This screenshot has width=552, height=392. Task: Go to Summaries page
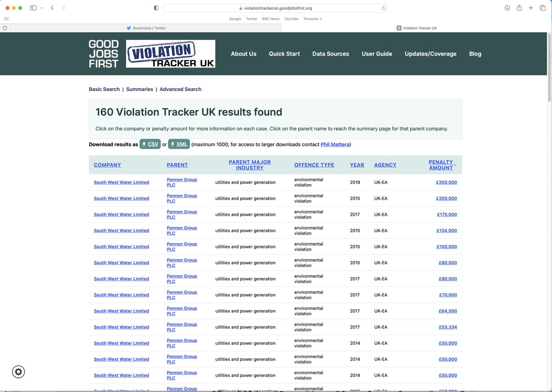tap(139, 89)
